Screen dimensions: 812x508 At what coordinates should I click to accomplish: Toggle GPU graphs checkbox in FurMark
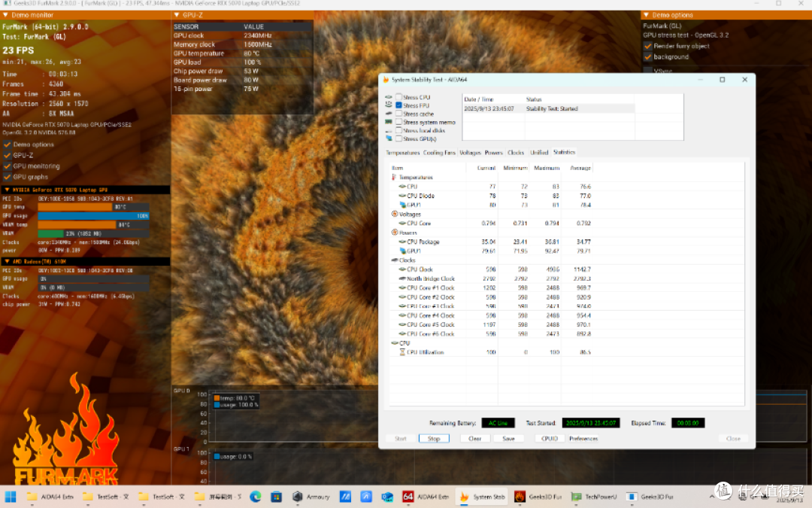(8, 177)
